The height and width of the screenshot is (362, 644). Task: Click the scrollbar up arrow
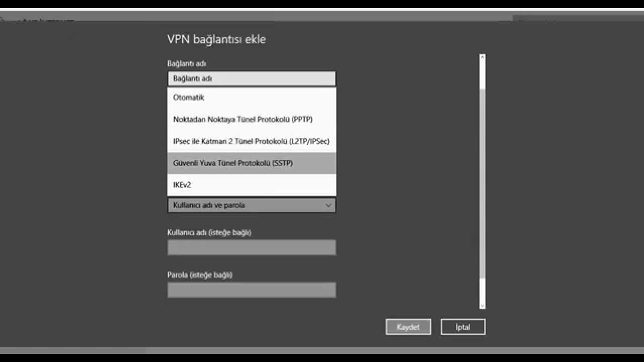pyautogui.click(x=482, y=57)
